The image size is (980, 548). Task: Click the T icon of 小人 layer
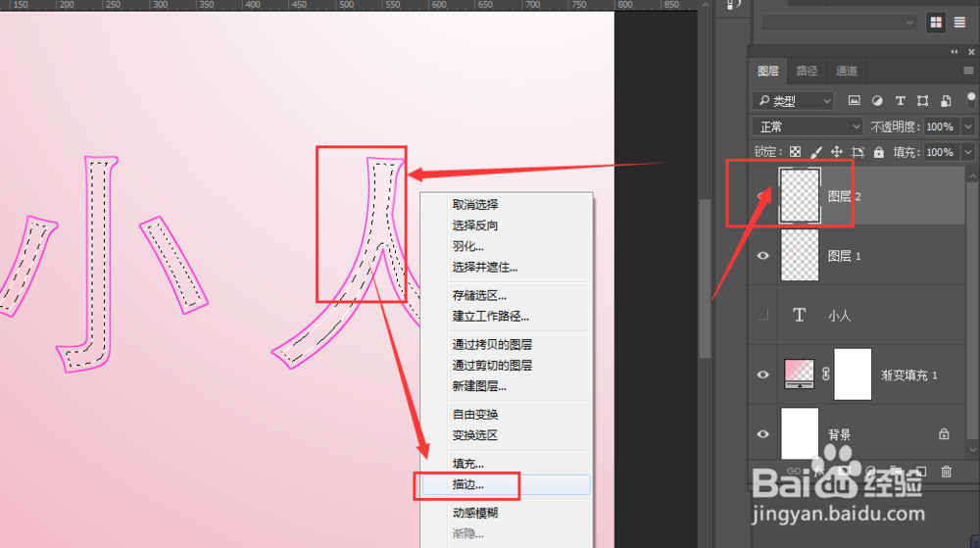[800, 315]
